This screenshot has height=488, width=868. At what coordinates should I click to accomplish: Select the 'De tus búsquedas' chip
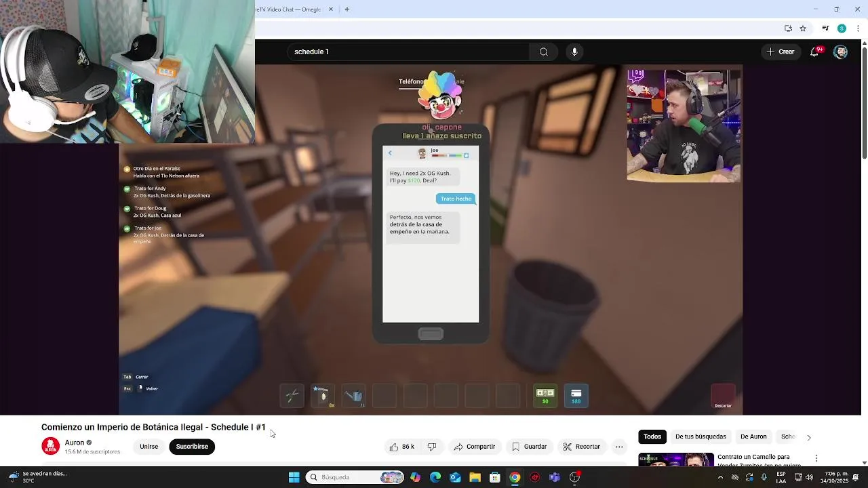coord(701,437)
